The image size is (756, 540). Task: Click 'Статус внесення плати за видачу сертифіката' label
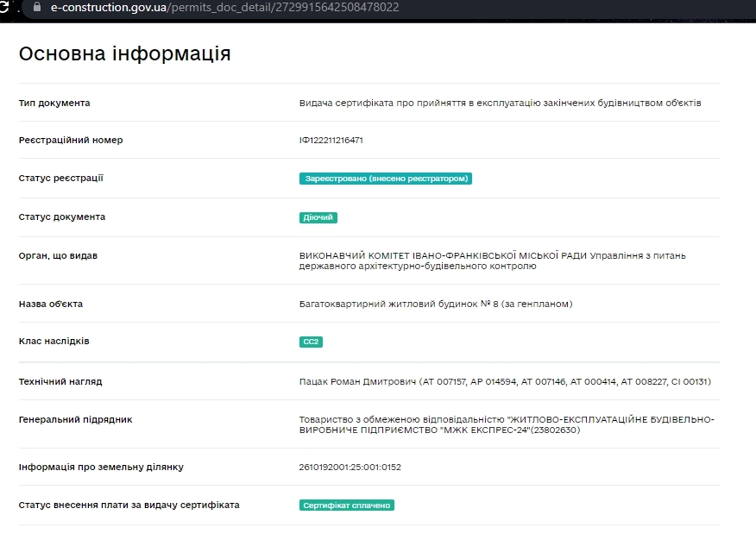129,505
